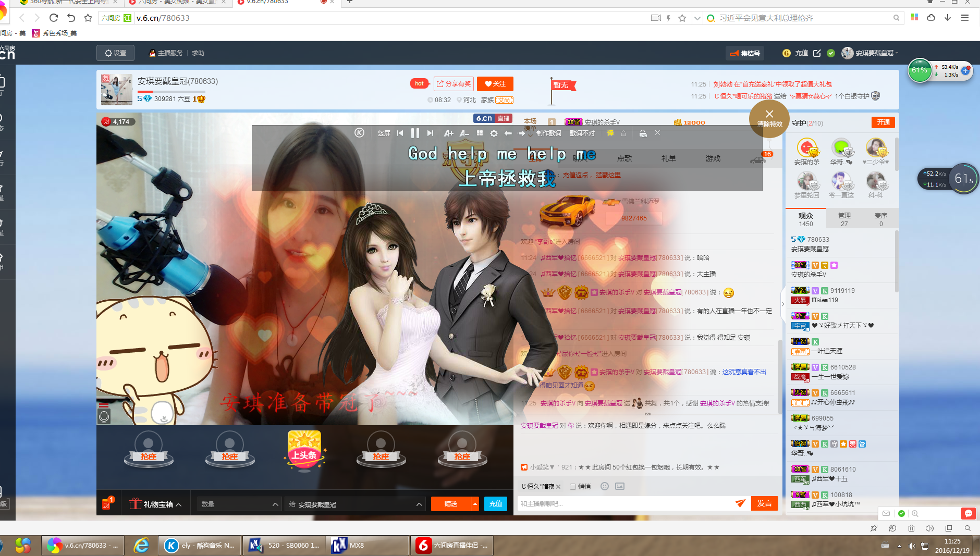This screenshot has width=980, height=556.
Task: Click the 分享有奖 share button
Action: (x=454, y=84)
